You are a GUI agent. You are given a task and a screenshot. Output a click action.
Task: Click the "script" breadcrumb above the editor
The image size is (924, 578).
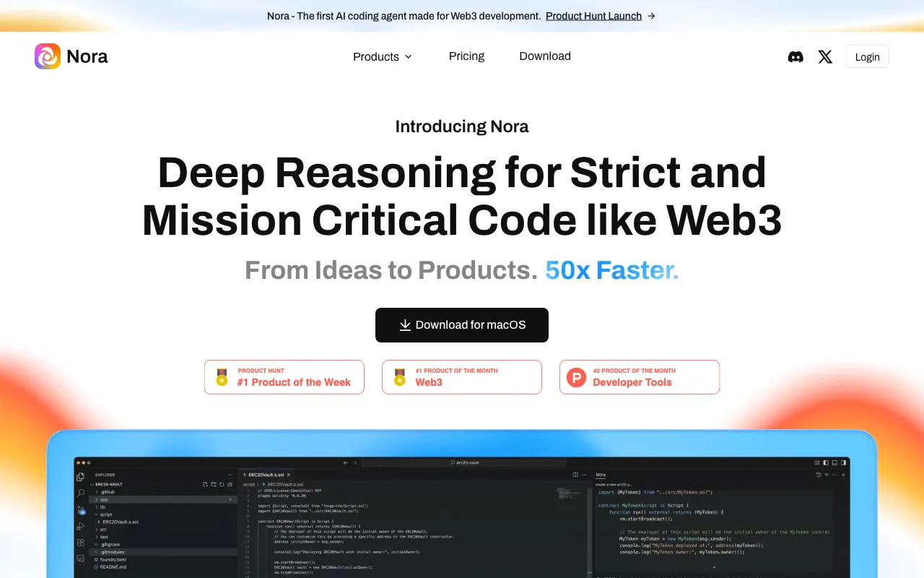pos(249,484)
